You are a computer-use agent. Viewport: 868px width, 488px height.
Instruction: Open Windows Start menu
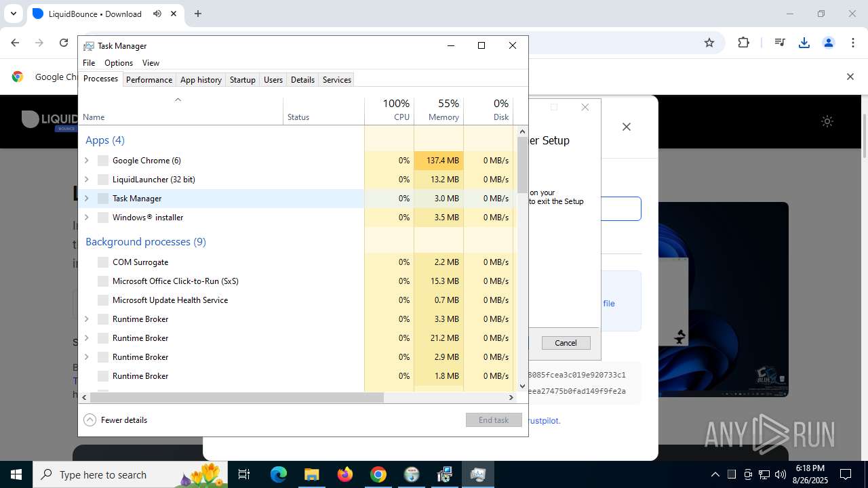click(16, 474)
